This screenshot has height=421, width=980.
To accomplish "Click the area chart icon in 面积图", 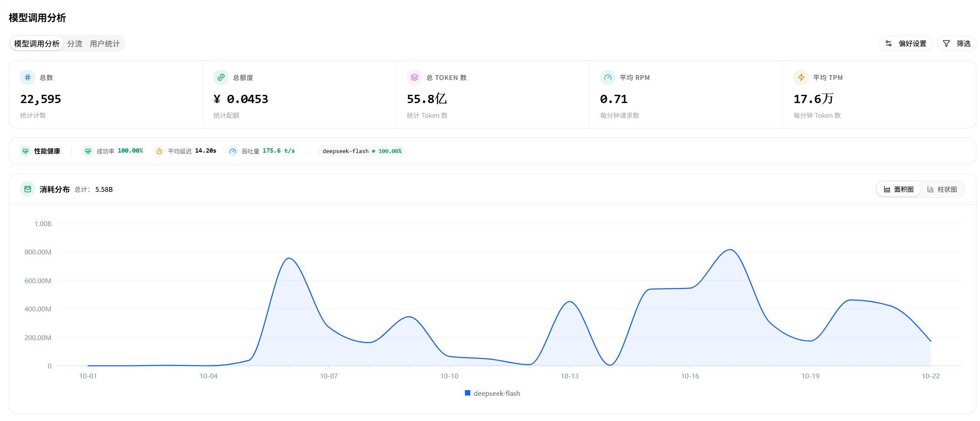I will (887, 189).
